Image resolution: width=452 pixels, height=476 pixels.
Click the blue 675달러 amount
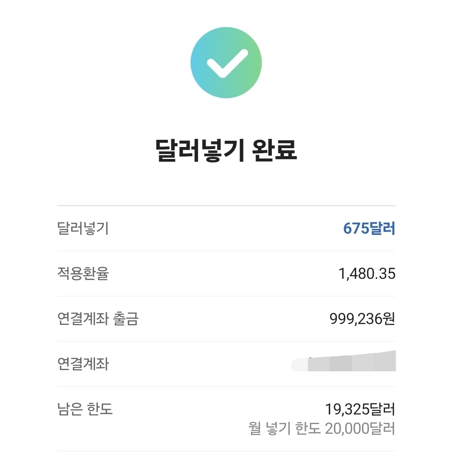point(369,229)
